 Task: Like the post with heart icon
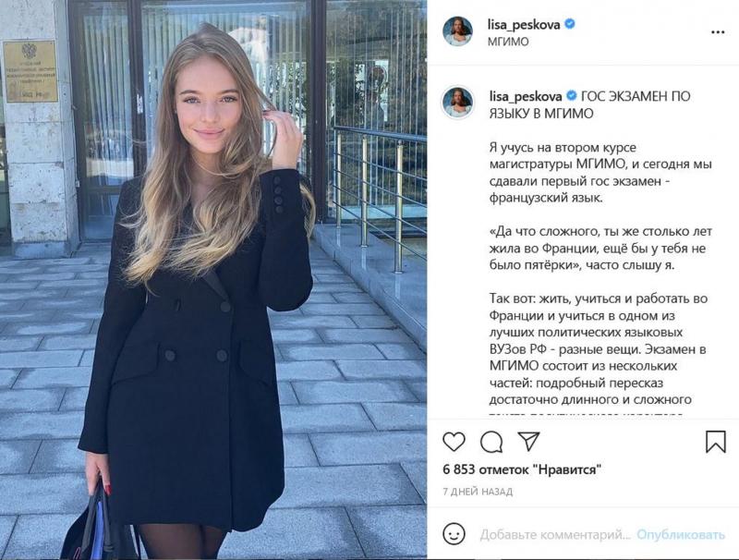(x=454, y=442)
